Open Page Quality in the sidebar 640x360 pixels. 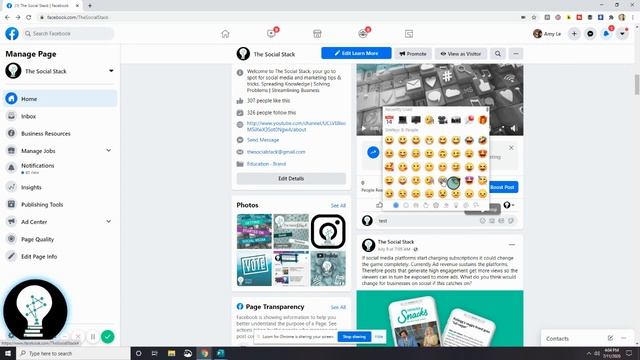click(60, 239)
